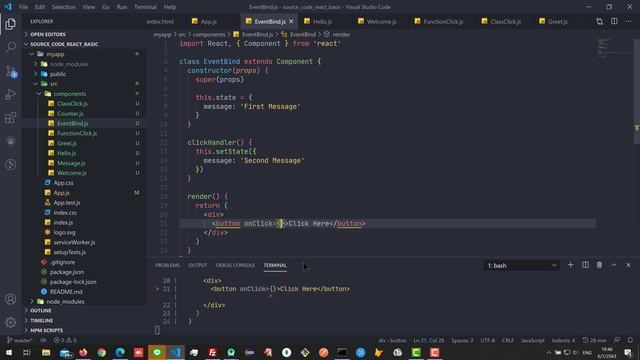This screenshot has width=640, height=360.
Task: Open the Search view in activity bar
Action: point(11,47)
